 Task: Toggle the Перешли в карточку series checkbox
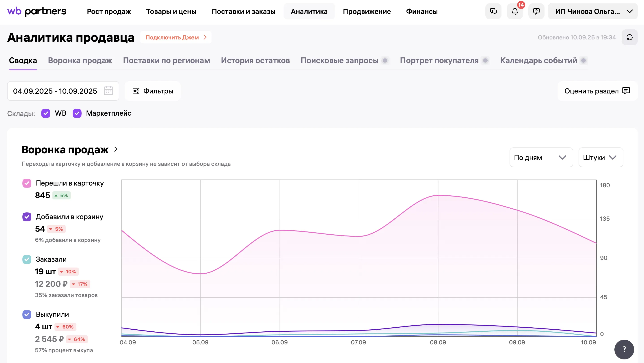27,183
